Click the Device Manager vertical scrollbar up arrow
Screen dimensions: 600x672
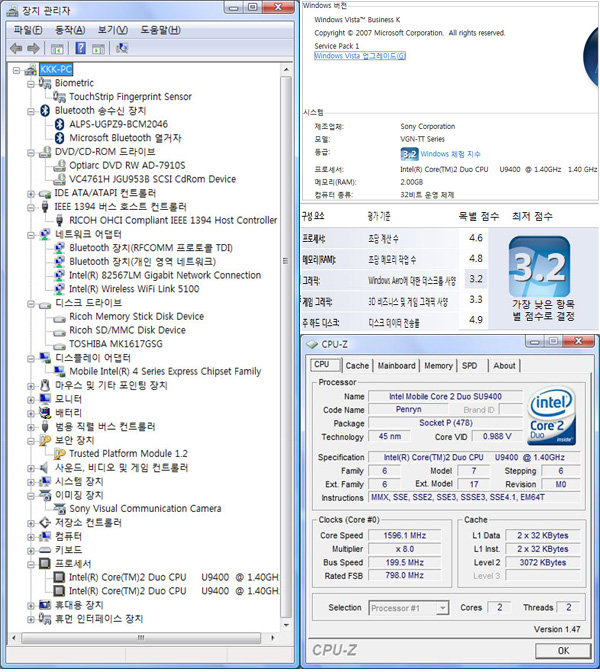286,69
